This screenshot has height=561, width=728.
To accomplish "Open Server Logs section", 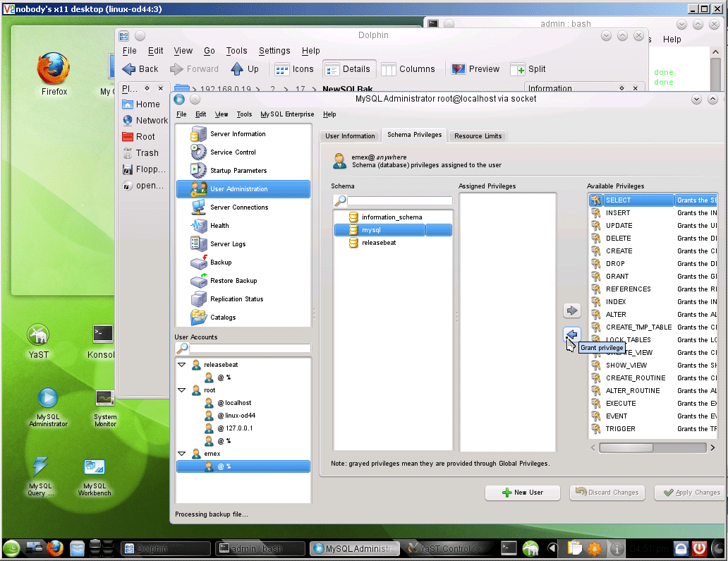I will point(243,244).
